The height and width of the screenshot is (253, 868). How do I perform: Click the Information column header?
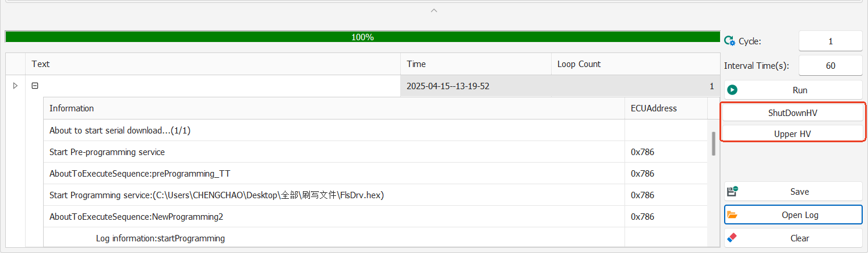[334, 108]
